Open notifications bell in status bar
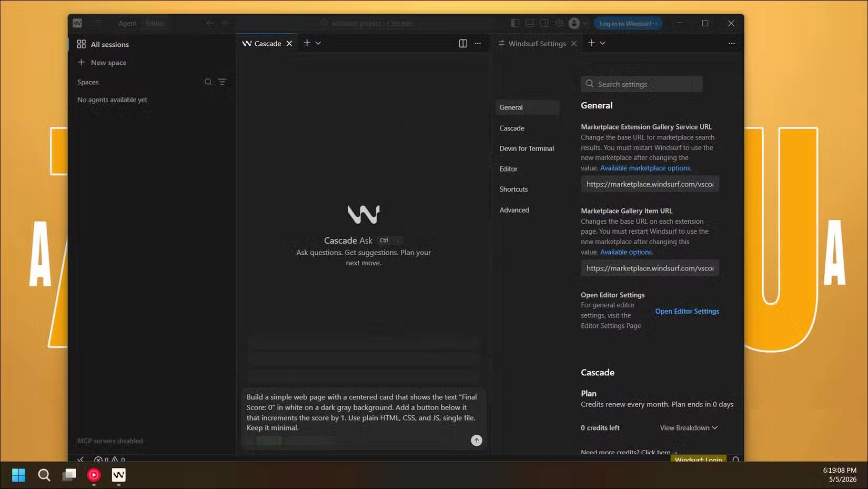This screenshot has height=489, width=868. (x=735, y=460)
